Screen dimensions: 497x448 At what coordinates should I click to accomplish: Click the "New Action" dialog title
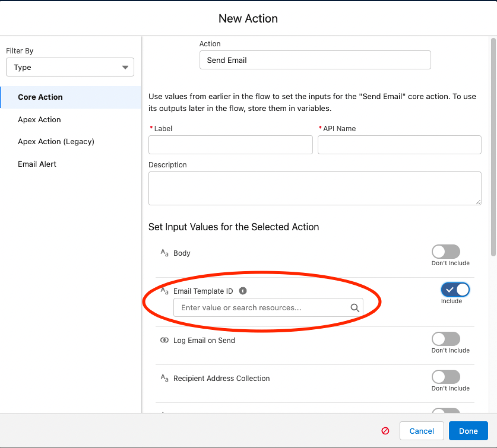(248, 18)
